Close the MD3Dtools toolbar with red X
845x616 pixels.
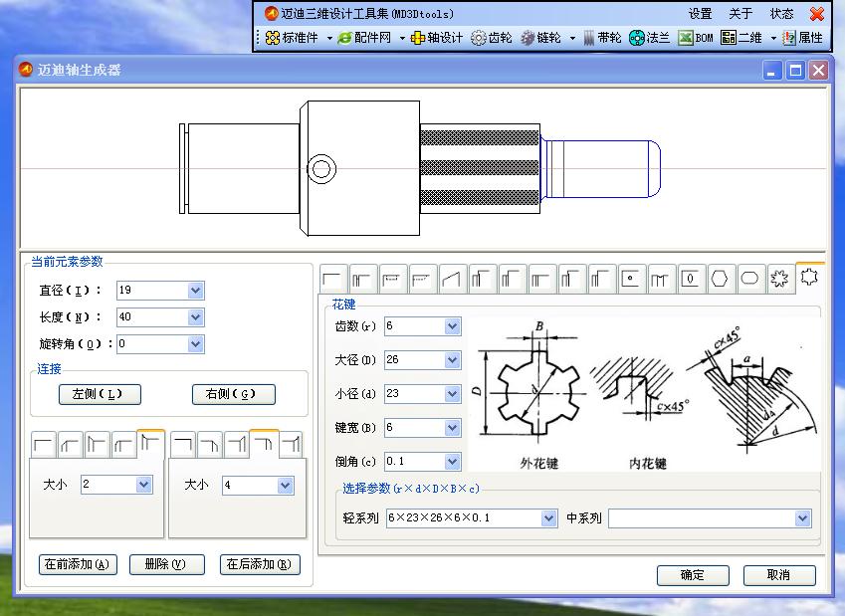tap(817, 14)
